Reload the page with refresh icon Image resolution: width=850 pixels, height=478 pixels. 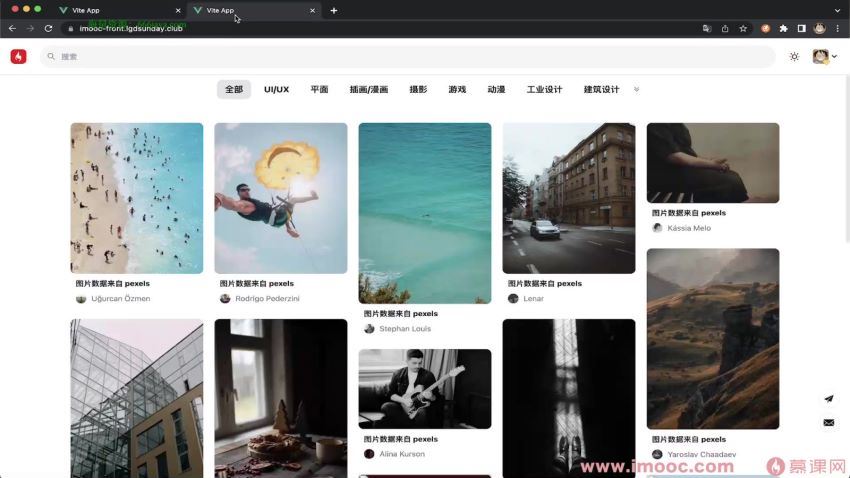coord(48,28)
